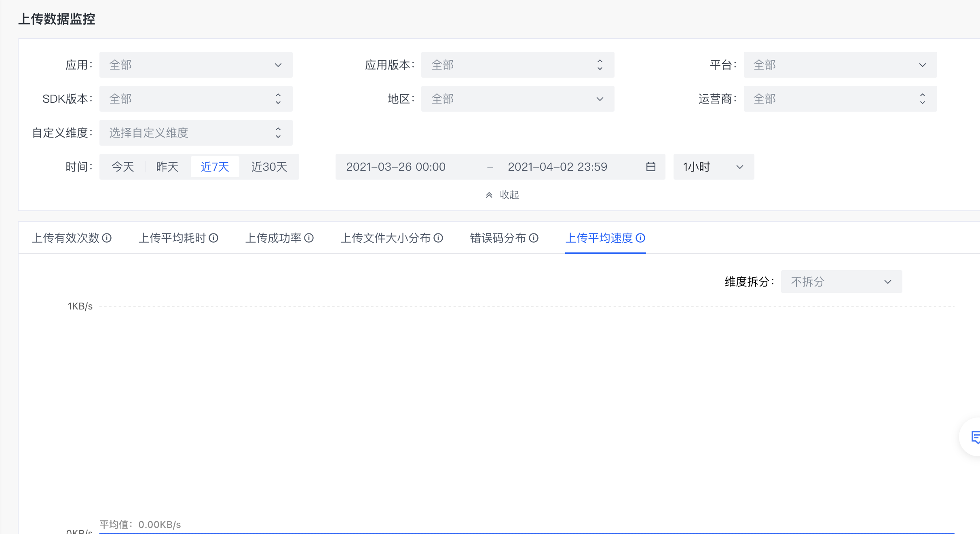Click info icon next to 上传文件大小分布

(438, 238)
